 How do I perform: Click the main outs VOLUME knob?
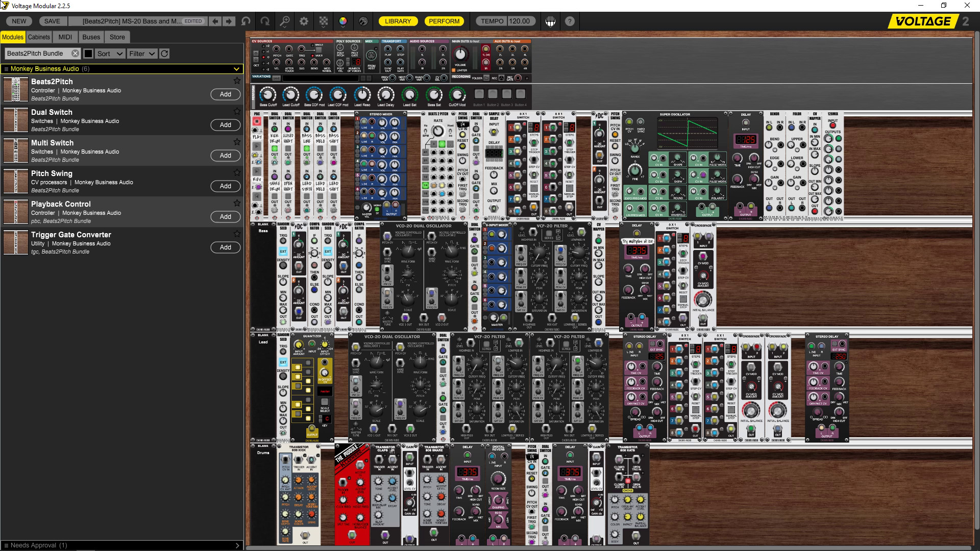coord(460,54)
